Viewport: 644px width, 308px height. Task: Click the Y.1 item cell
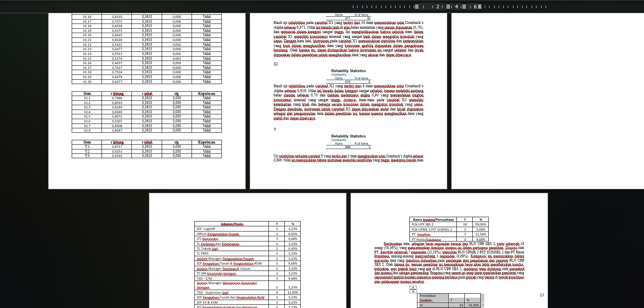87,147
